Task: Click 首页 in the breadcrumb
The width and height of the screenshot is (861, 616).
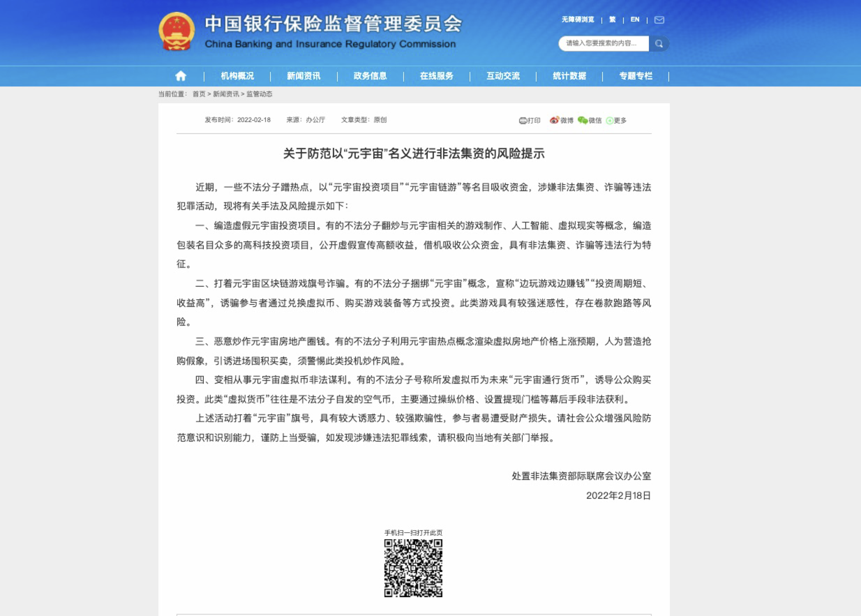Action: coord(199,94)
